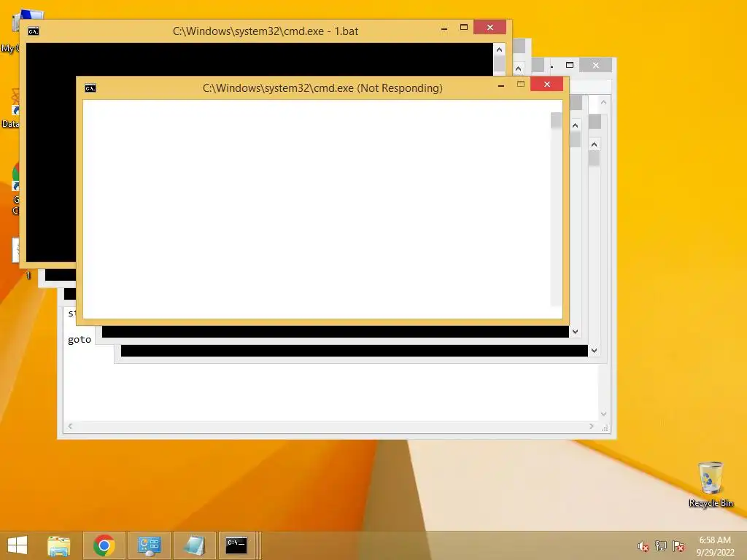Screen dimensions: 747x560
Task: Click Notepad's horizontal scroll right arrow
Action: click(591, 426)
